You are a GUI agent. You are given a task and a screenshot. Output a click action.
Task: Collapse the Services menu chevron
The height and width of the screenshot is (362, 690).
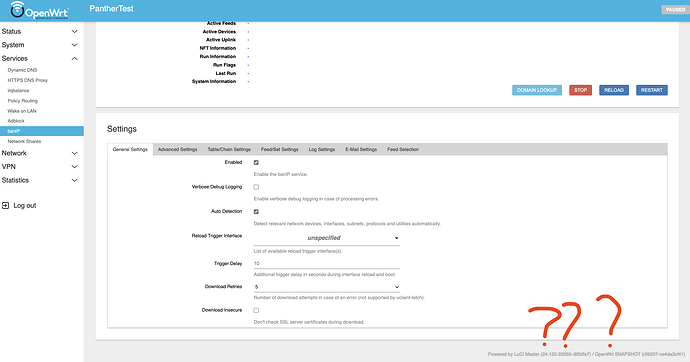[74, 59]
